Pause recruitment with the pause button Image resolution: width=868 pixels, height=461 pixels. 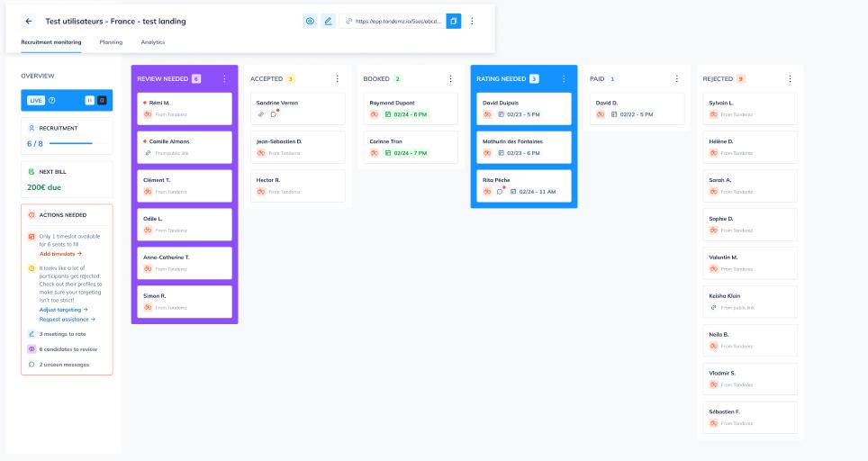point(90,100)
